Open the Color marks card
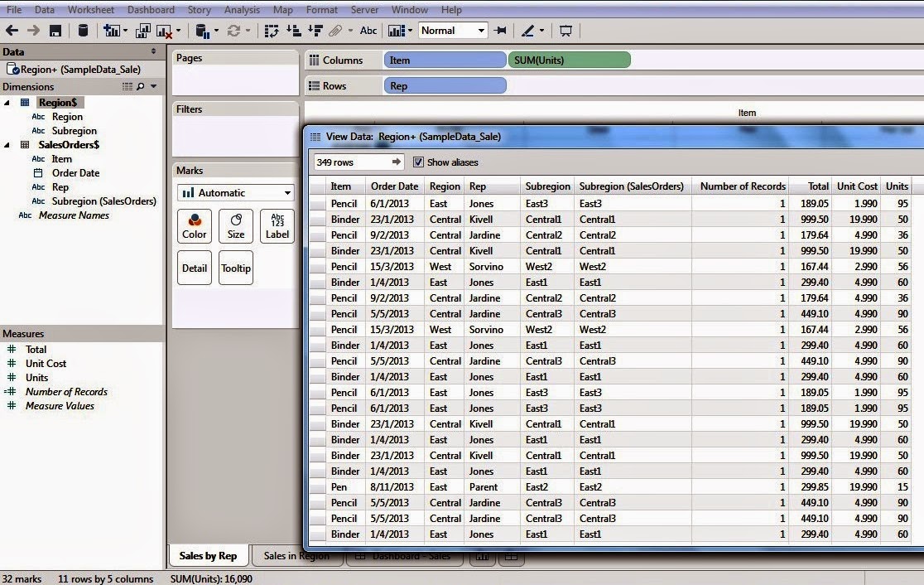924x585 pixels. (x=195, y=226)
